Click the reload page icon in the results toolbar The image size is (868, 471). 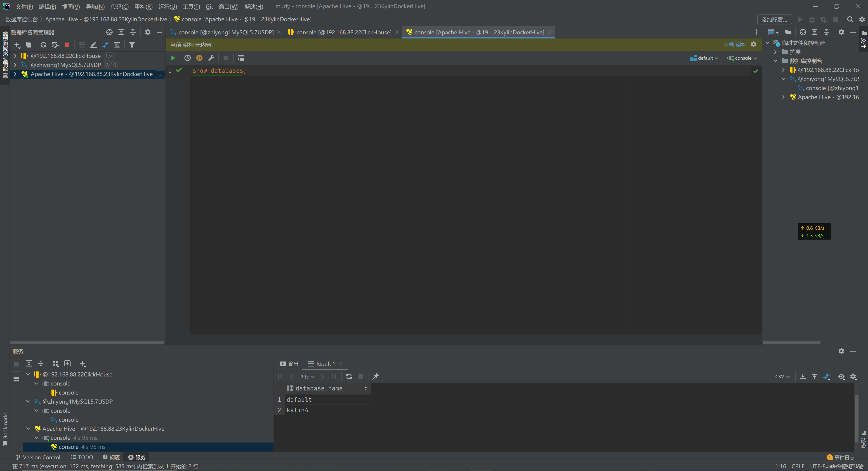[x=349, y=376]
